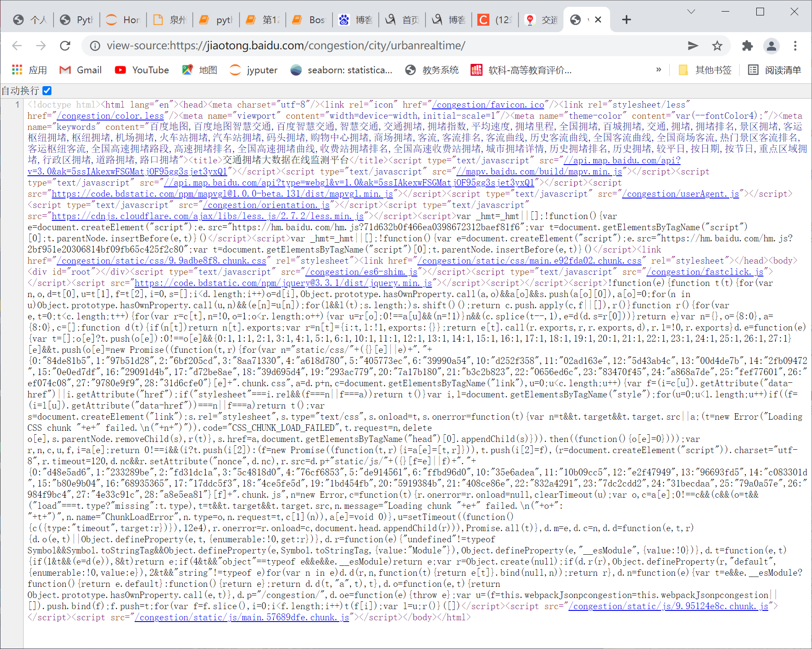Image resolution: width=812 pixels, height=649 pixels.
Task: Switch to the Pyth tab
Action: click(x=76, y=20)
